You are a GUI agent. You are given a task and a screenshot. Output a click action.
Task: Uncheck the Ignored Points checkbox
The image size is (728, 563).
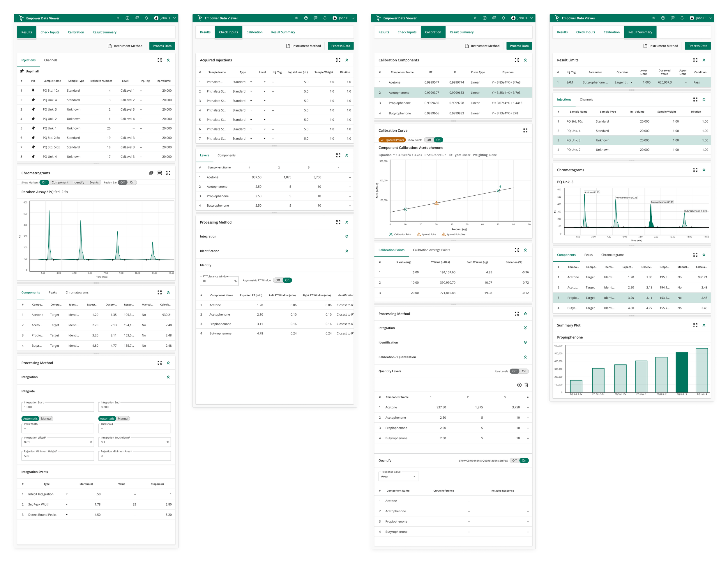pyautogui.click(x=382, y=140)
